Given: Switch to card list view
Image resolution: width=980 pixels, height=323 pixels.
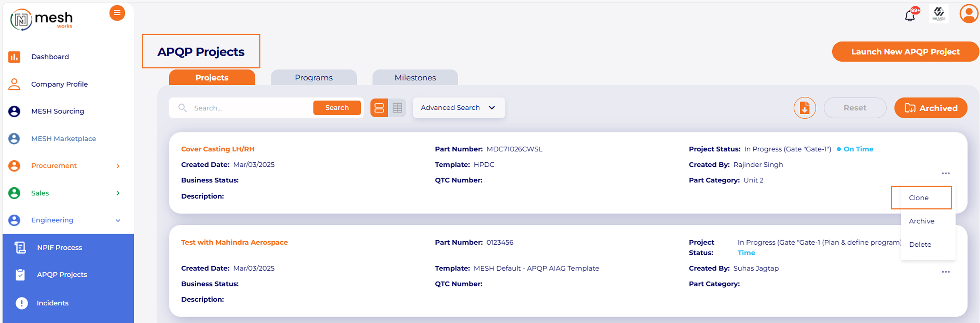Looking at the screenshot, I should [379, 108].
